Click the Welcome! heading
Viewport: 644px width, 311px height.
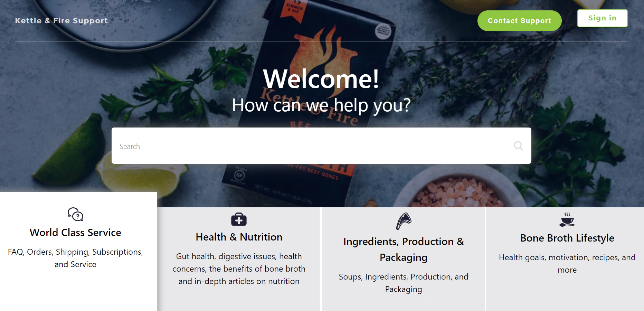(x=321, y=79)
